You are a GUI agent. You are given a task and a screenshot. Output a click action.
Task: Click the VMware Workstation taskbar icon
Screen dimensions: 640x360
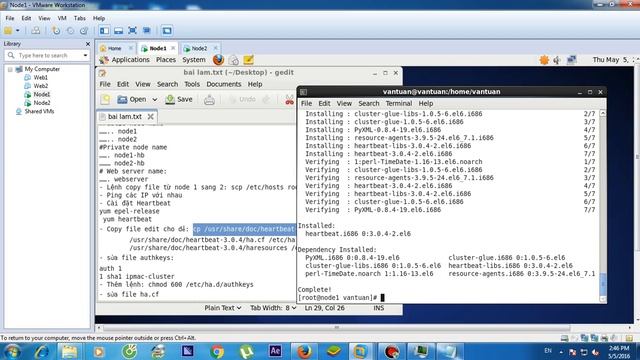pos(360,351)
